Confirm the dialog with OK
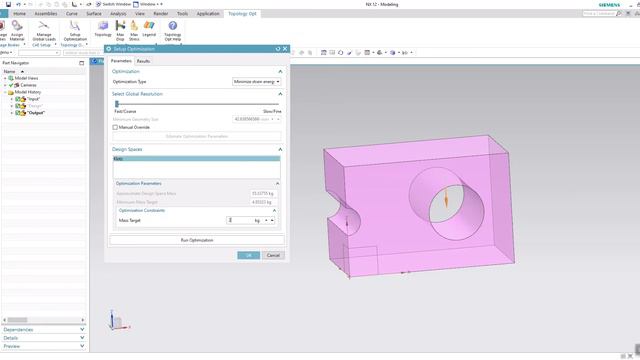Image resolution: width=640 pixels, height=360 pixels. tap(249, 256)
